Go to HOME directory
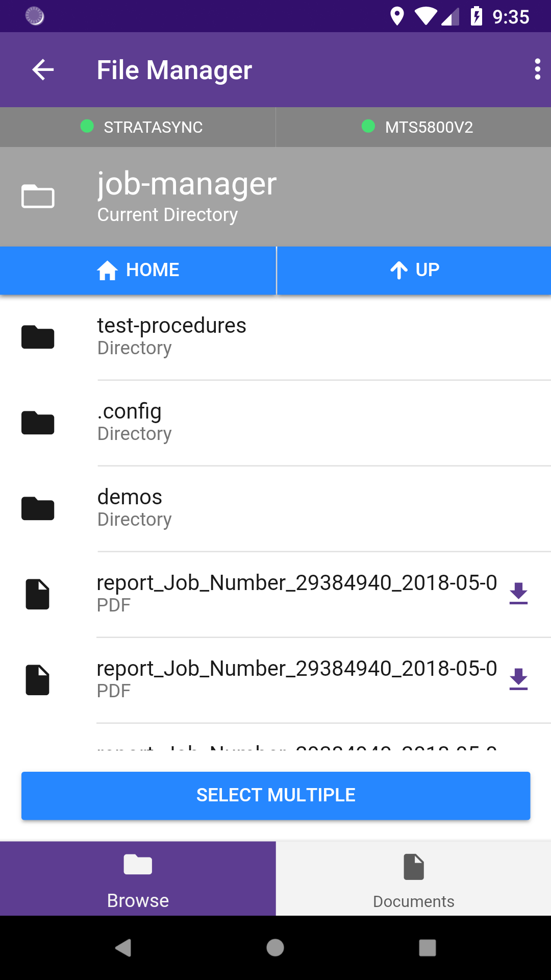 click(x=138, y=270)
